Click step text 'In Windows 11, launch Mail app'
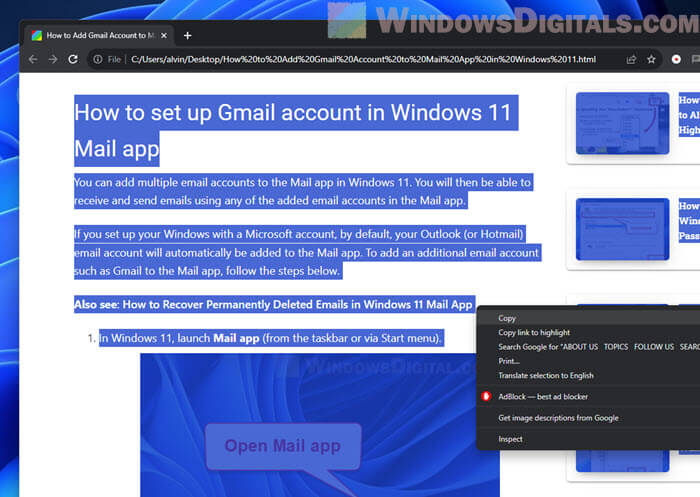The image size is (700, 497). tap(271, 338)
